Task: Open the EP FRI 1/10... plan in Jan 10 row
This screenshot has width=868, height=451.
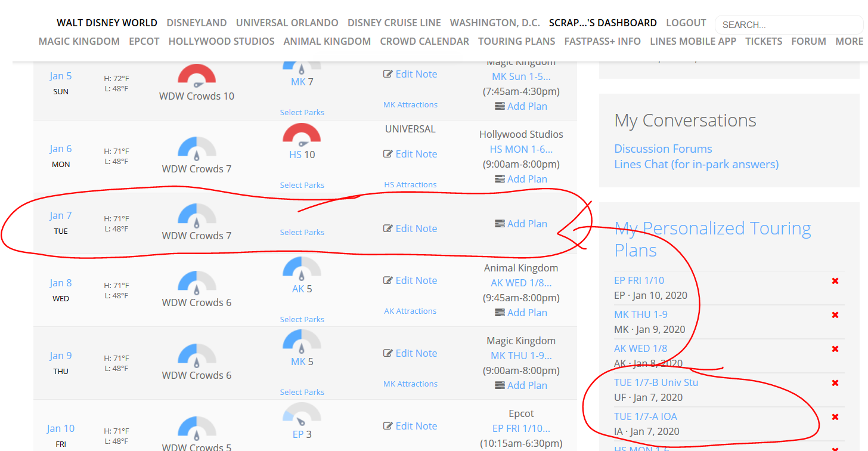Action: click(x=521, y=428)
